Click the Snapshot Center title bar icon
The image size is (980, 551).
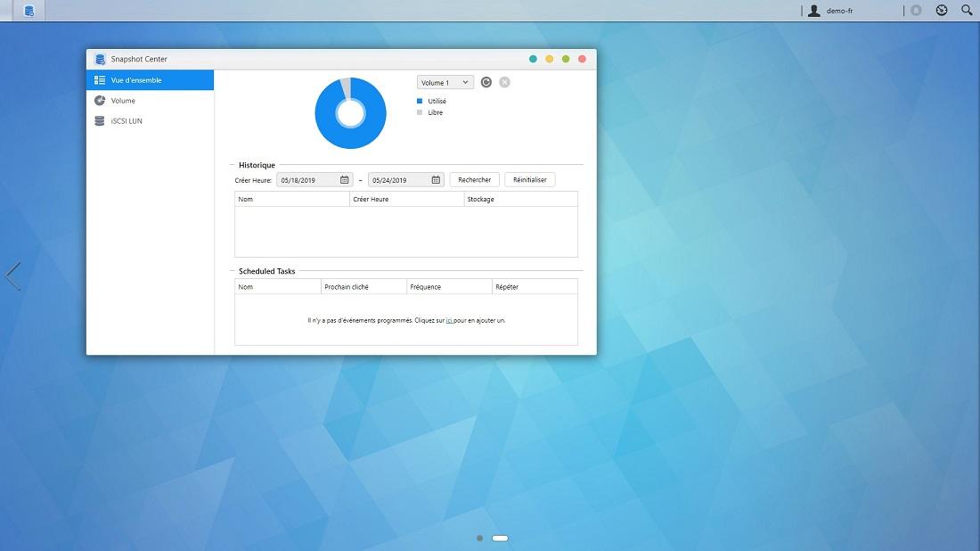[99, 58]
